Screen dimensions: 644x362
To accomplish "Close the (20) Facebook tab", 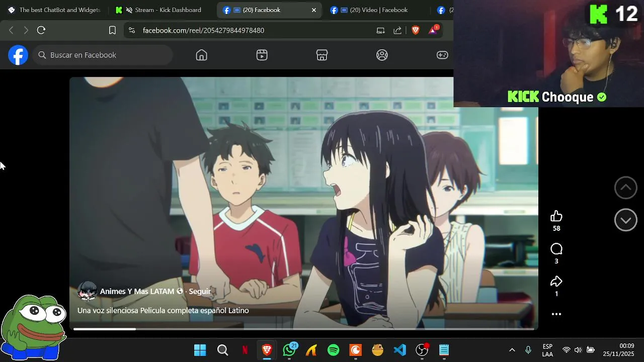I will 314,10.
